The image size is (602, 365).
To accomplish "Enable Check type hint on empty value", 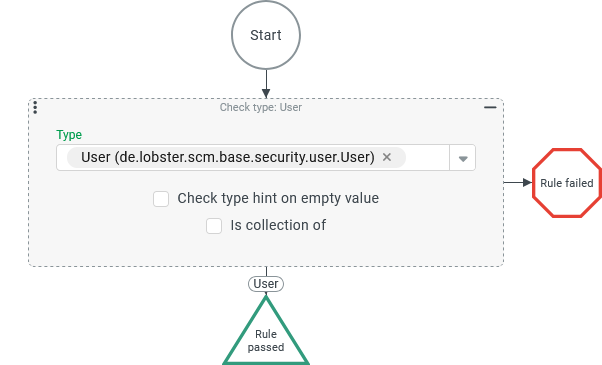I will pos(161,199).
